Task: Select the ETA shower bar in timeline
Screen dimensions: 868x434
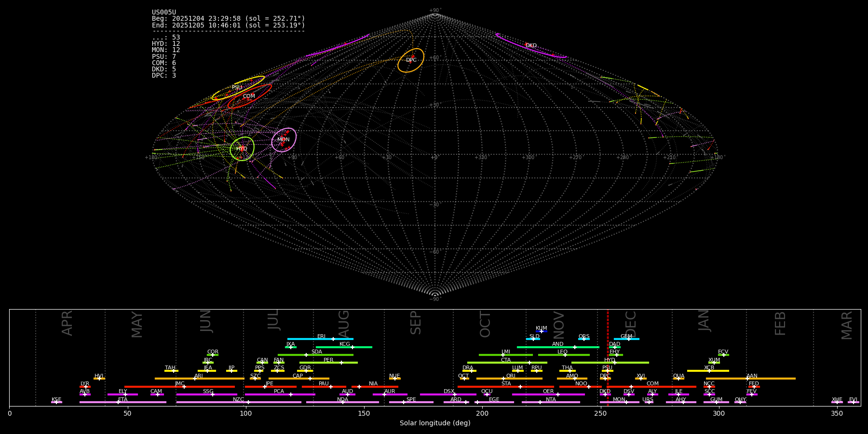Action: point(123,402)
